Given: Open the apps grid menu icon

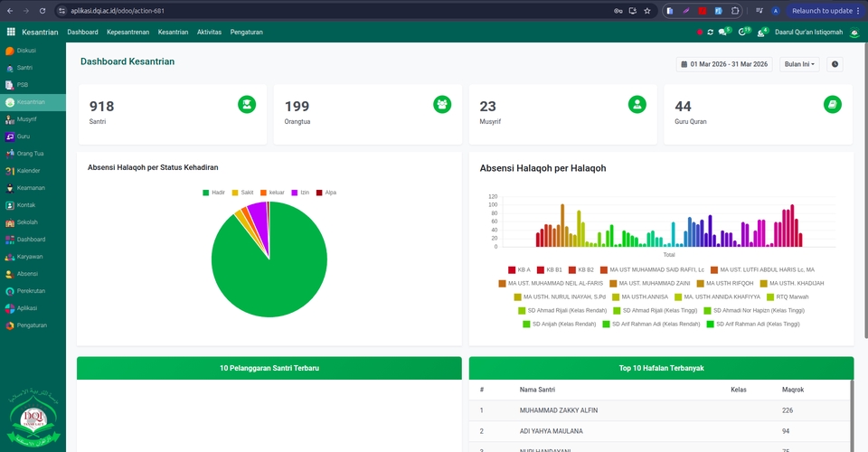Looking at the screenshot, I should click(11, 32).
